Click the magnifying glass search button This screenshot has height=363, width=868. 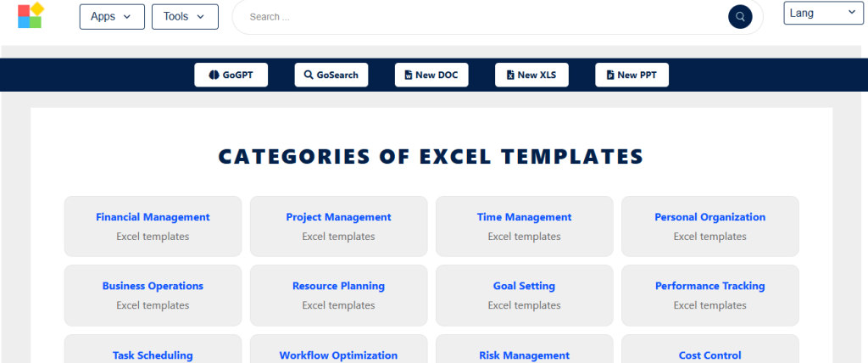click(x=740, y=17)
